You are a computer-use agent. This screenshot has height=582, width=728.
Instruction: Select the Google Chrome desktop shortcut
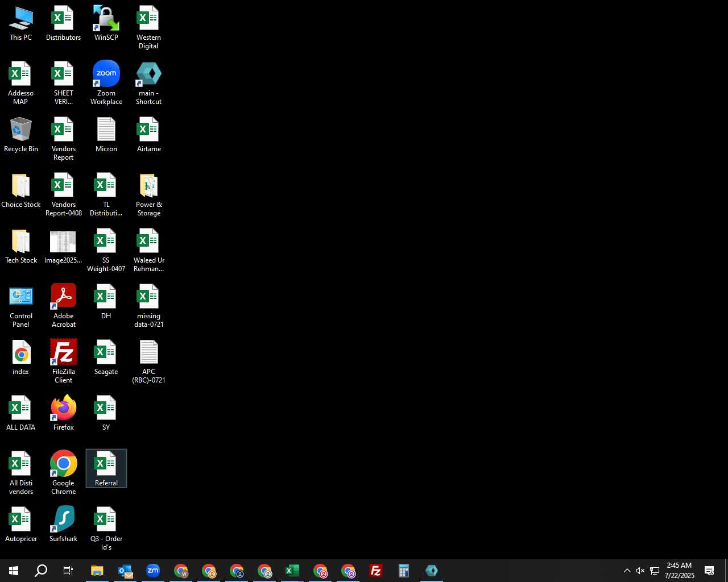point(63,473)
